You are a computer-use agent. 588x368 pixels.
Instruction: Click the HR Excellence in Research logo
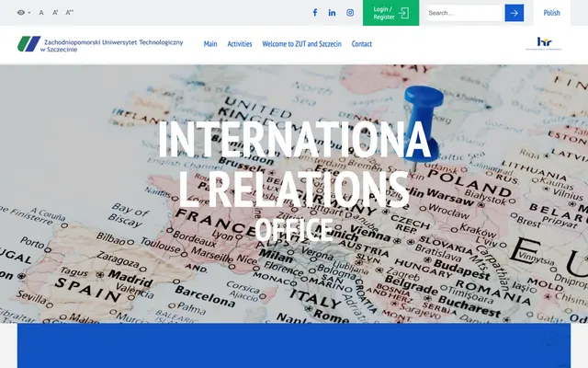point(544,43)
